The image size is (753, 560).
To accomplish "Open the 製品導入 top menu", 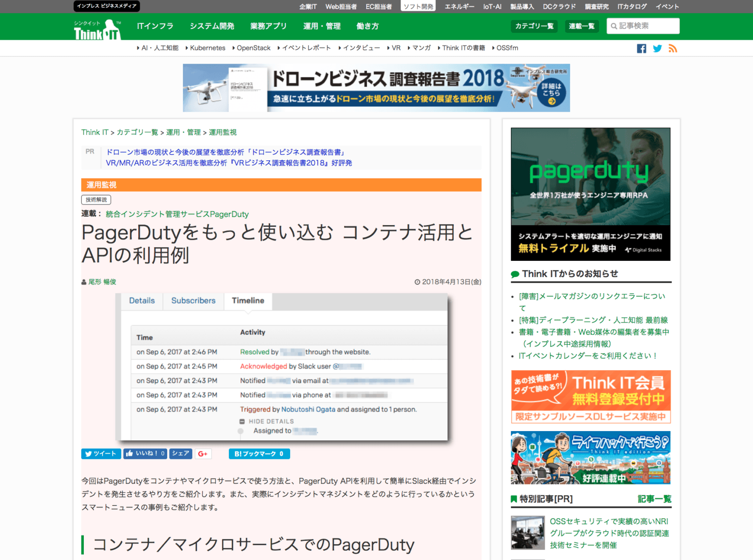I will (x=522, y=6).
